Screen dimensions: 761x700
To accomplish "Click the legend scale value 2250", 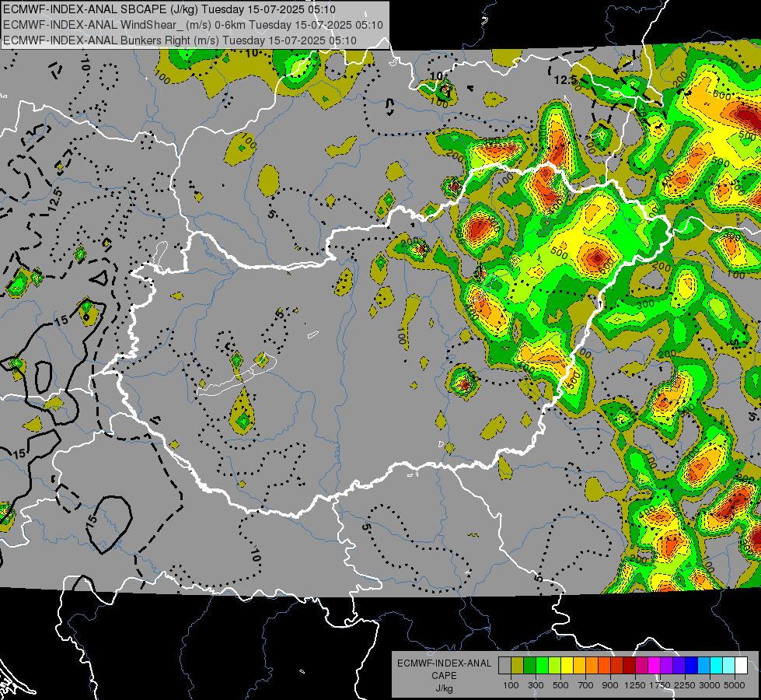I will click(x=685, y=685).
